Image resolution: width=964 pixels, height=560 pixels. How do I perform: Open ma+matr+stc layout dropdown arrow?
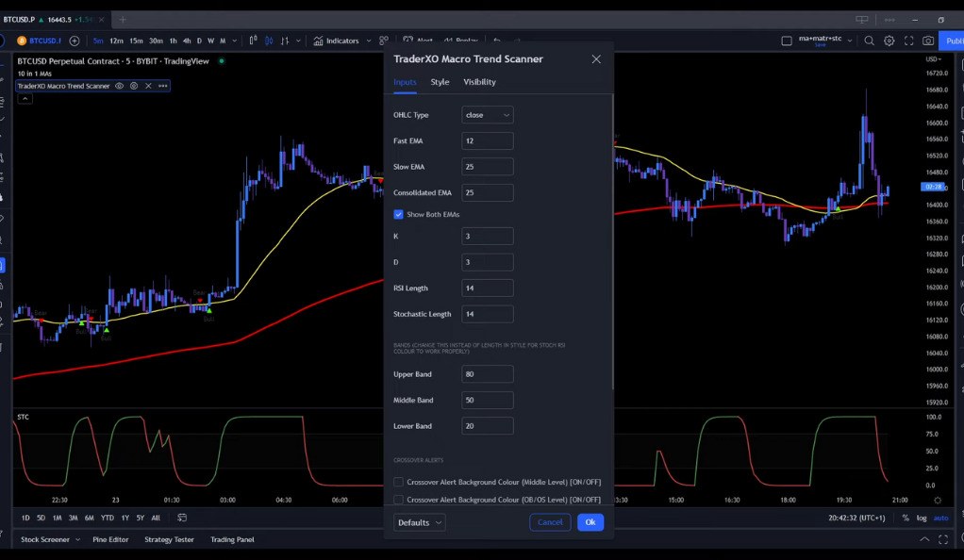[850, 41]
